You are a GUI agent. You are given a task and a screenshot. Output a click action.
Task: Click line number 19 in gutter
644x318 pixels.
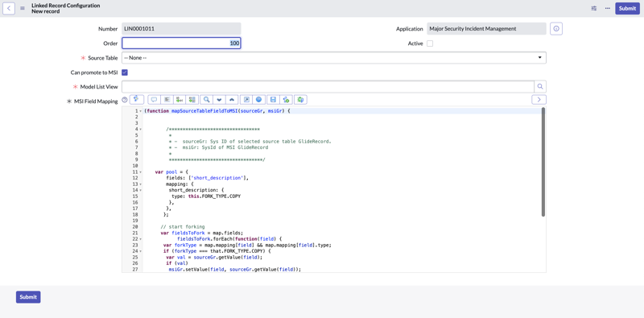(x=135, y=221)
